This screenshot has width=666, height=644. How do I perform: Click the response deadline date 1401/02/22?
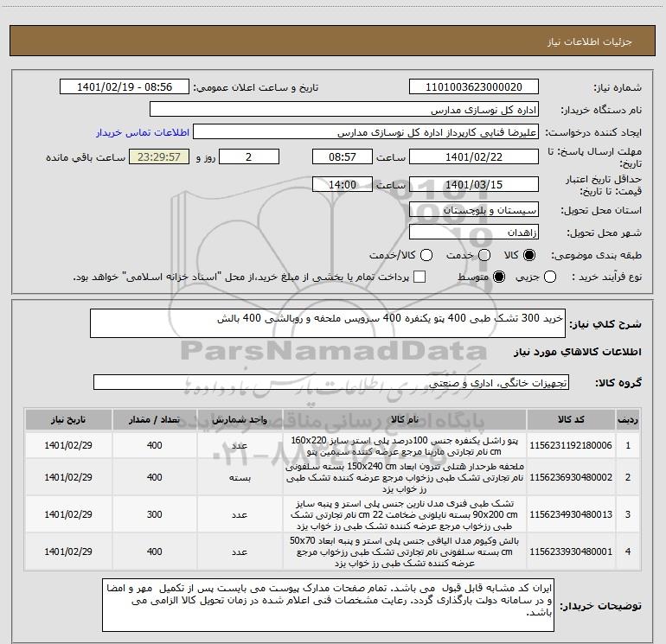[x=474, y=157]
